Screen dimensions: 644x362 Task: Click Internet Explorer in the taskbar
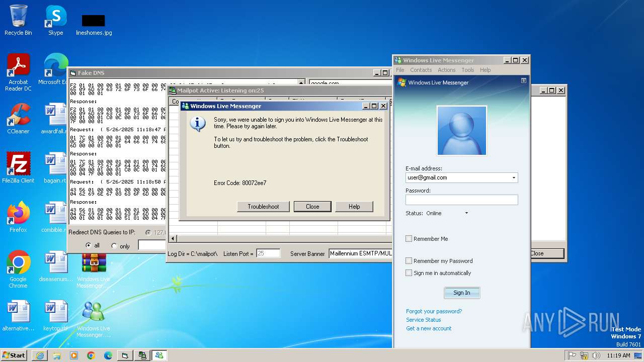coord(40,355)
